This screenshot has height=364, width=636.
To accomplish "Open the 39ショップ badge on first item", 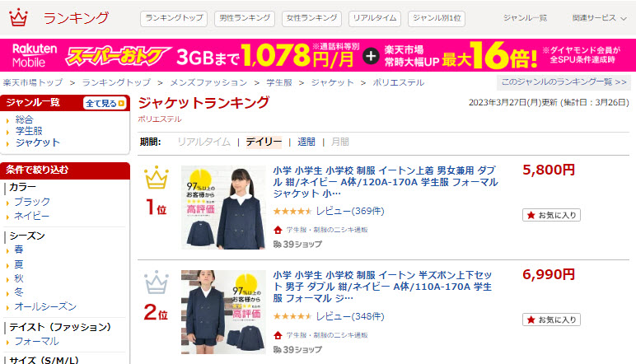I will coord(297,245).
